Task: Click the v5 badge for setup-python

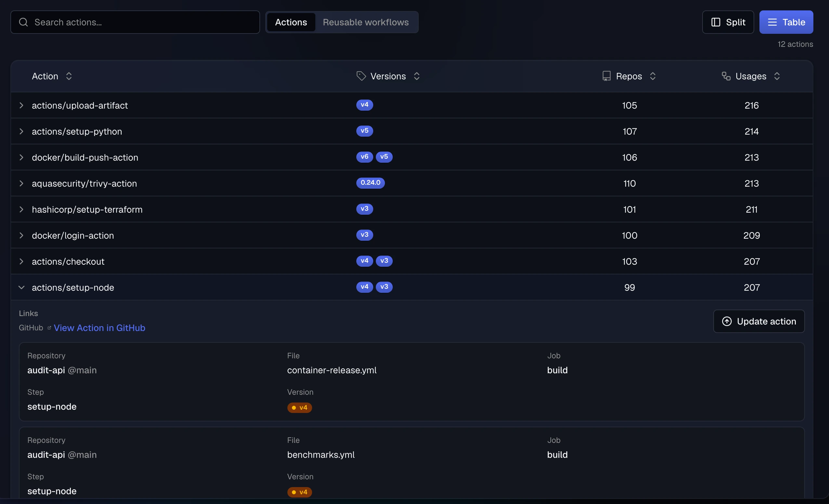Action: 364,130
